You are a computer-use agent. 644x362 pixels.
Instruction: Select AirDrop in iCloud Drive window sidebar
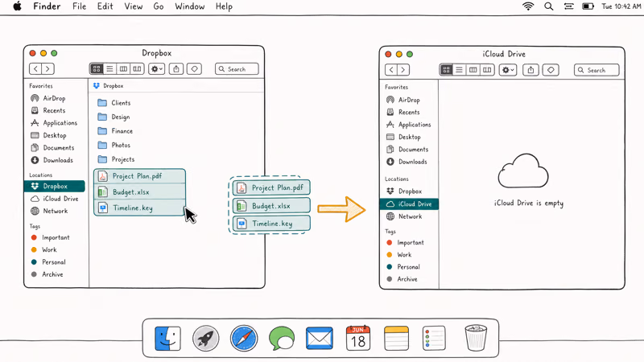(x=403, y=100)
